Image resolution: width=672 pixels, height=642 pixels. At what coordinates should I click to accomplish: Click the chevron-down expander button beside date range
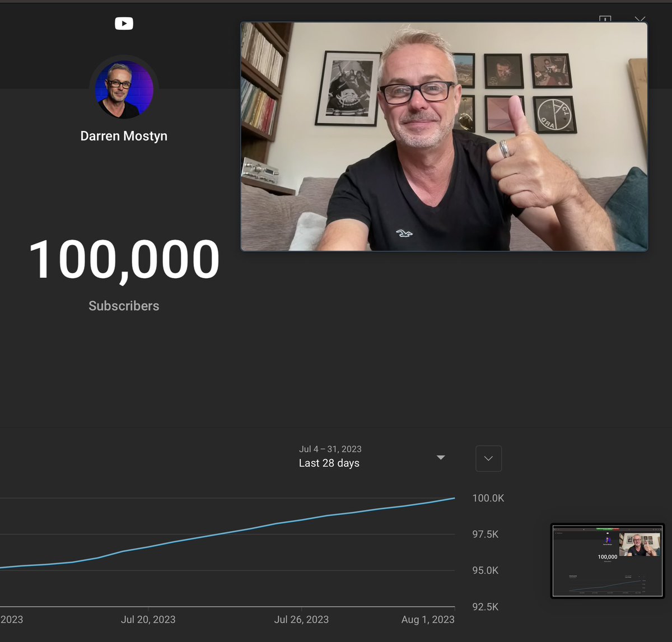click(x=488, y=458)
